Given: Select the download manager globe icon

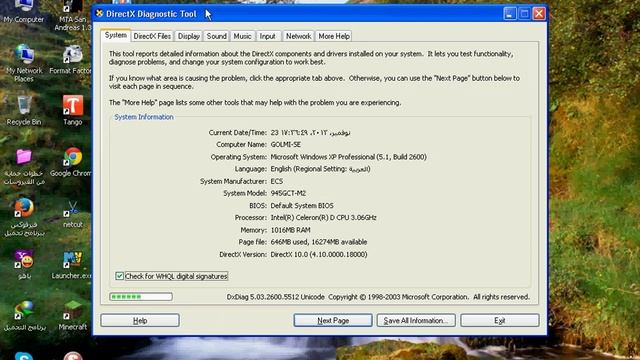Looking at the screenshot, I should click(24, 316).
